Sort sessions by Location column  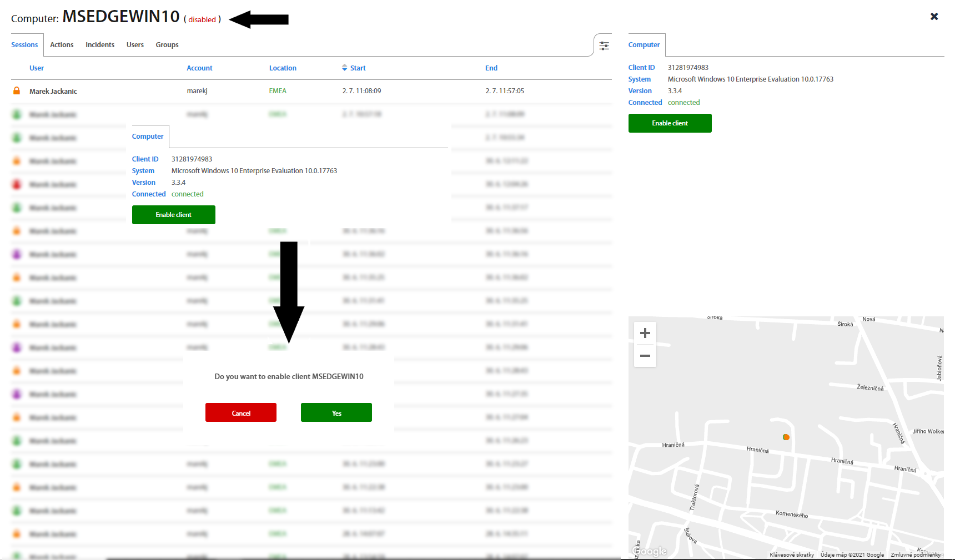coord(283,68)
